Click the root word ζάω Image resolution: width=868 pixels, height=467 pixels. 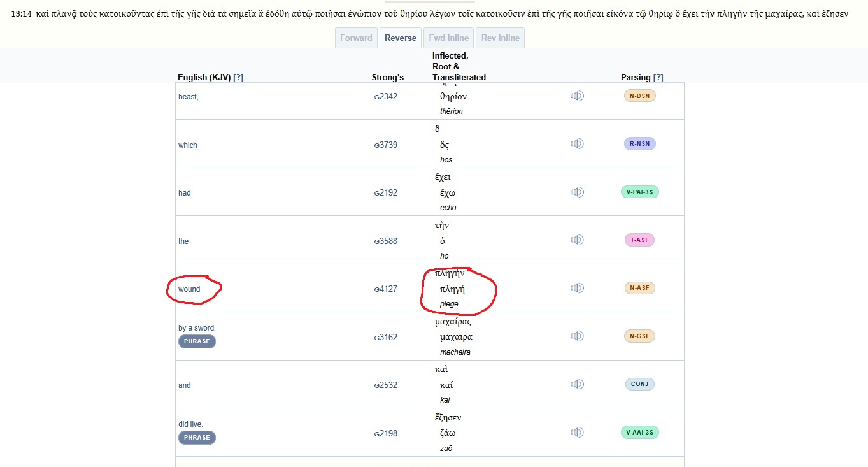pos(448,433)
